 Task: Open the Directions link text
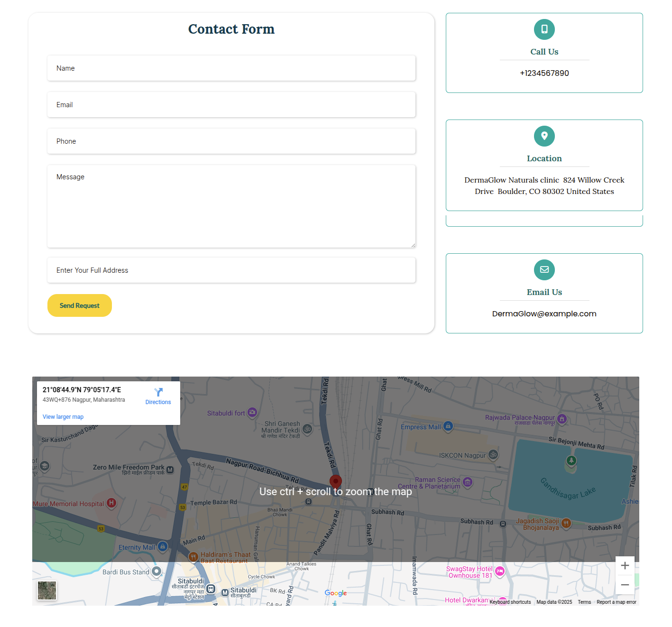coord(158,402)
